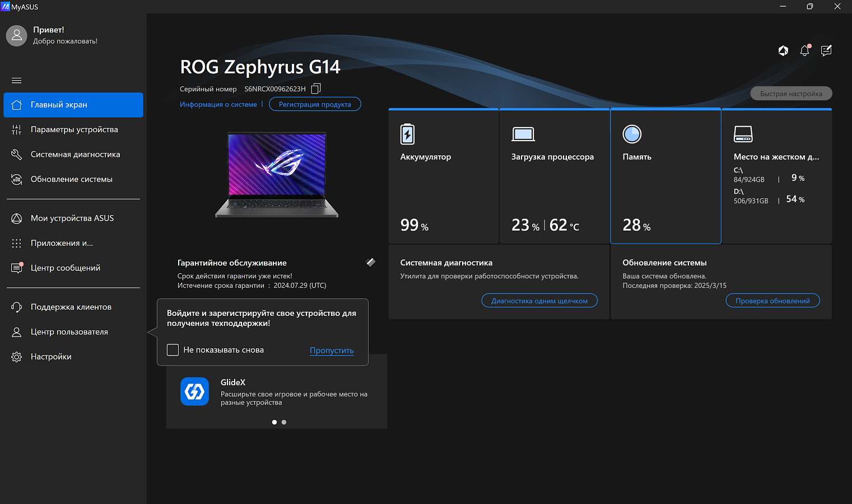Select Мои устройства ASUS
Screen dimensions: 852x504
click(73, 218)
